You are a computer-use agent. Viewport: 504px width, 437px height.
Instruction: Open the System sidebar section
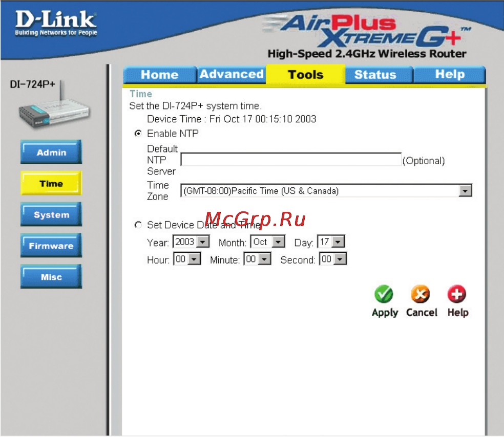click(51, 214)
